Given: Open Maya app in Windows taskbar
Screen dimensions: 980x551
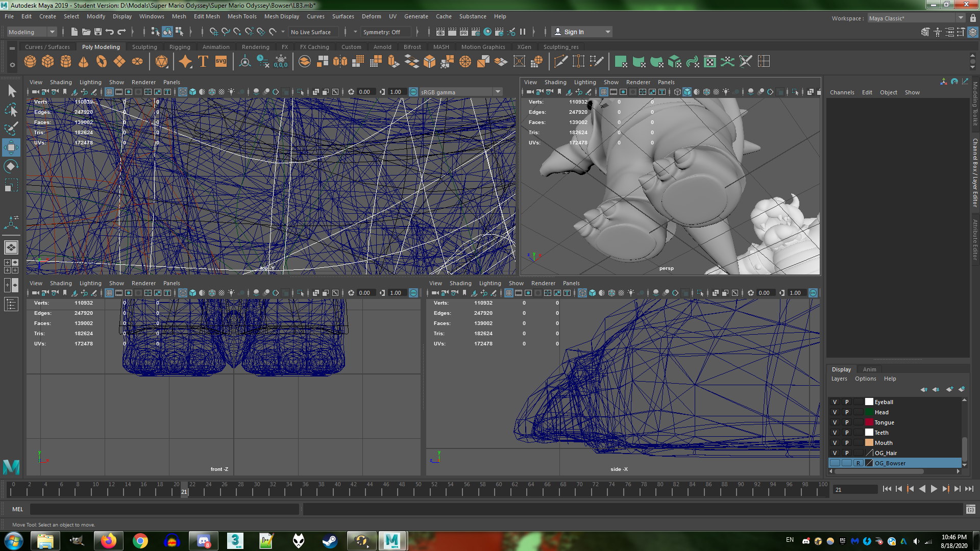Looking at the screenshot, I should [x=392, y=541].
